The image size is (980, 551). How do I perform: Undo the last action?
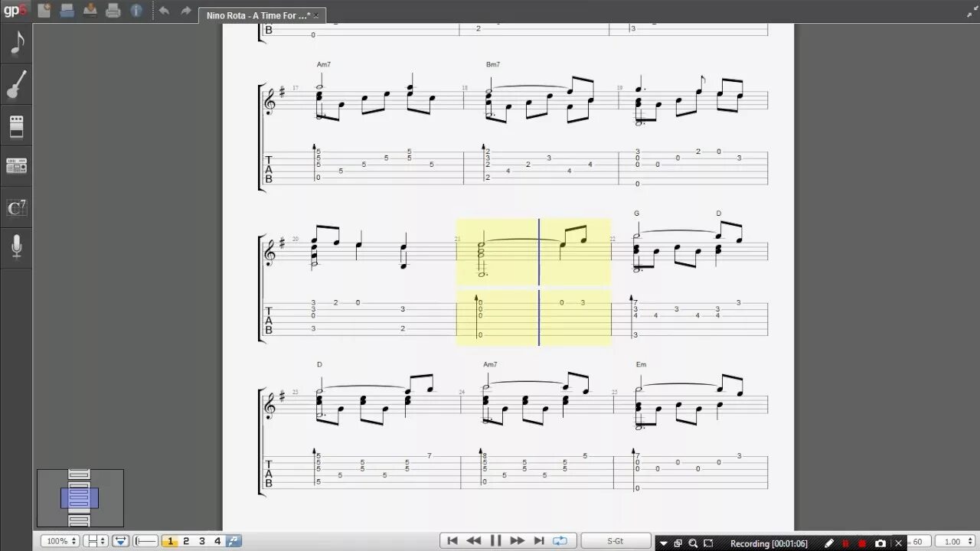[x=164, y=11]
